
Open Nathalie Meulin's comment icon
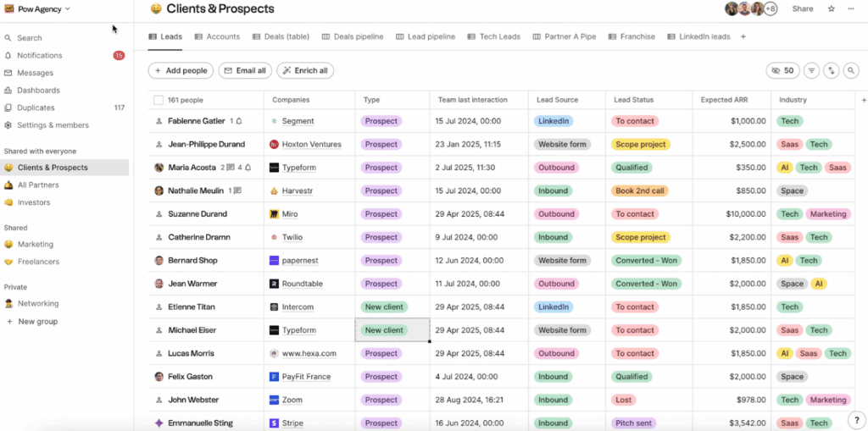click(237, 191)
